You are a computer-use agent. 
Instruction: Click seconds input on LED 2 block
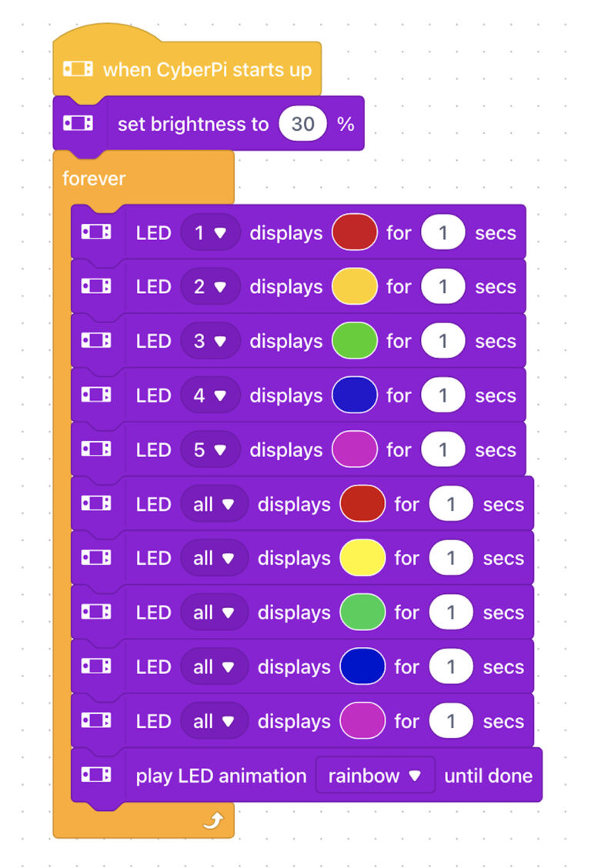click(x=443, y=287)
